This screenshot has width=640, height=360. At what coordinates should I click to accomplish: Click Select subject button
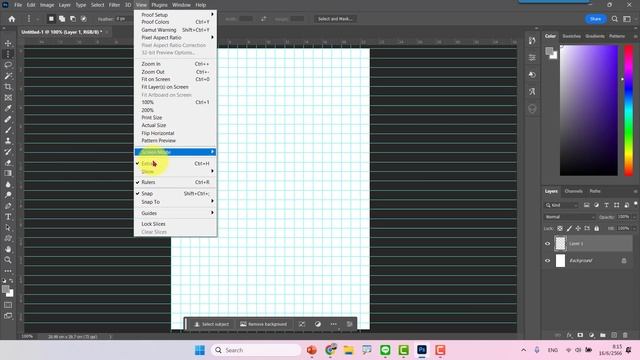(x=211, y=324)
